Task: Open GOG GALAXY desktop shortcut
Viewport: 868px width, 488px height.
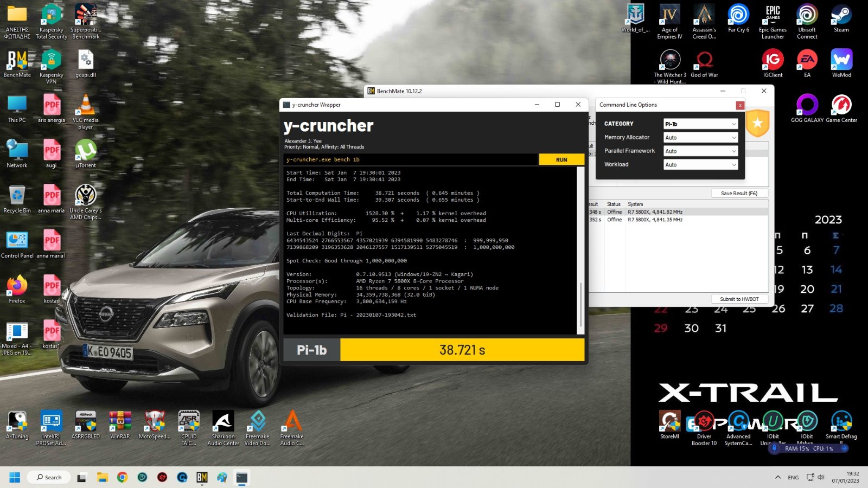Action: (x=807, y=109)
